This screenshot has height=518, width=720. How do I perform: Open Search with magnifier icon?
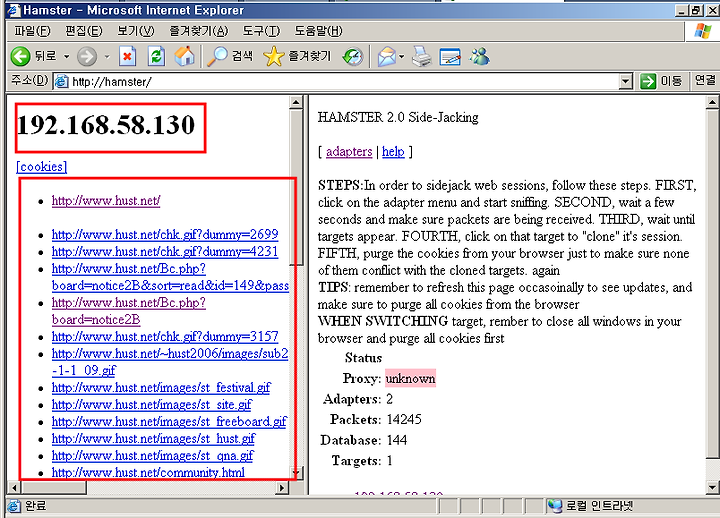coord(217,56)
